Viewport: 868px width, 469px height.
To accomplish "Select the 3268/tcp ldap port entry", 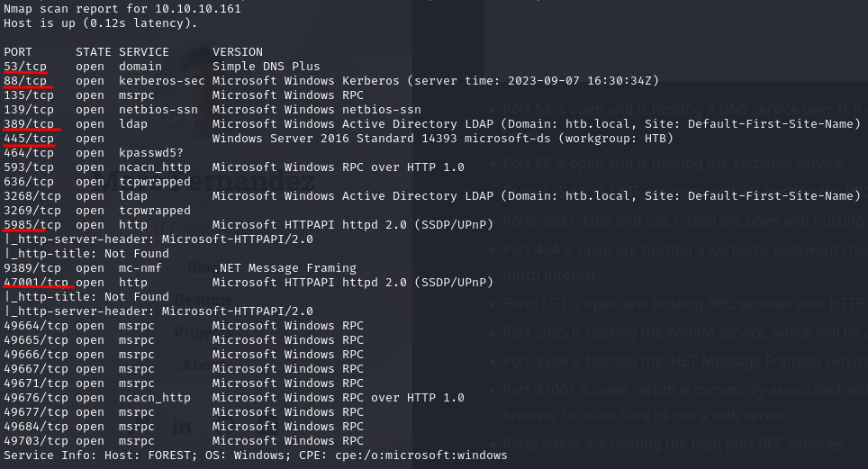I will click(x=32, y=196).
